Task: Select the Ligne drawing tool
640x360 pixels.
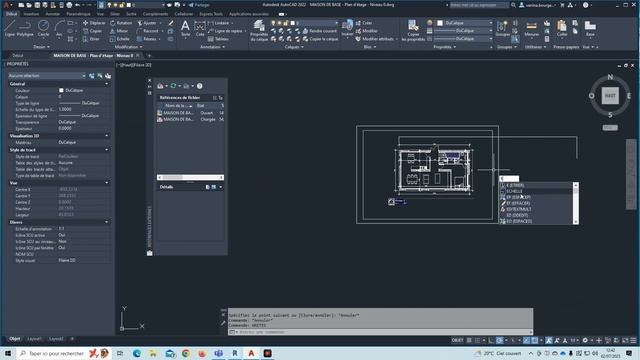Action: (9, 29)
